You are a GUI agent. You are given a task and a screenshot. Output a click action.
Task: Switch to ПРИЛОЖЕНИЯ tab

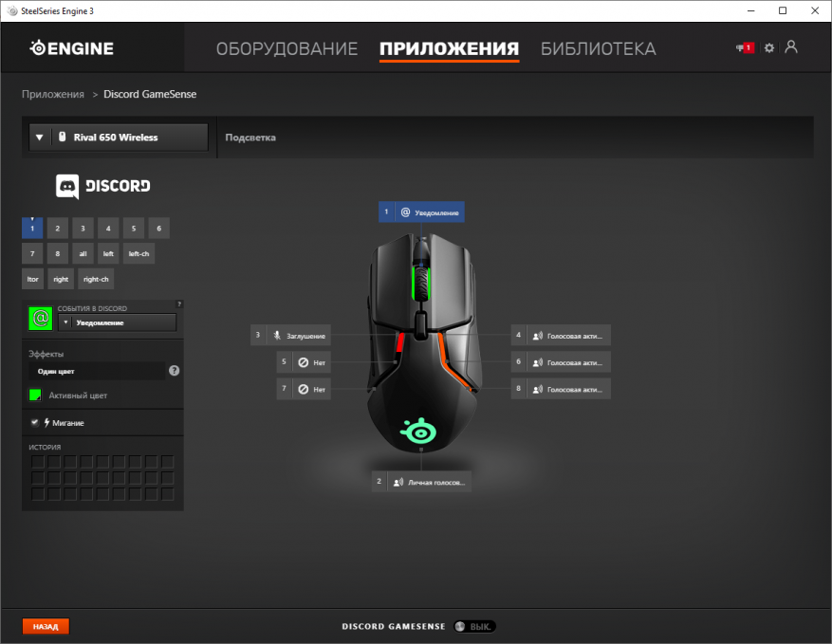(x=450, y=48)
